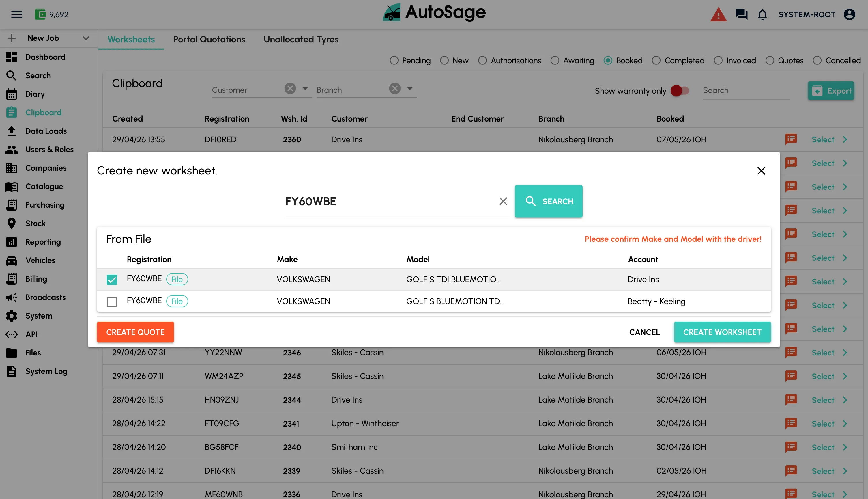Click the Clipboard table Search field
This screenshot has height=499, width=868.
[746, 90]
